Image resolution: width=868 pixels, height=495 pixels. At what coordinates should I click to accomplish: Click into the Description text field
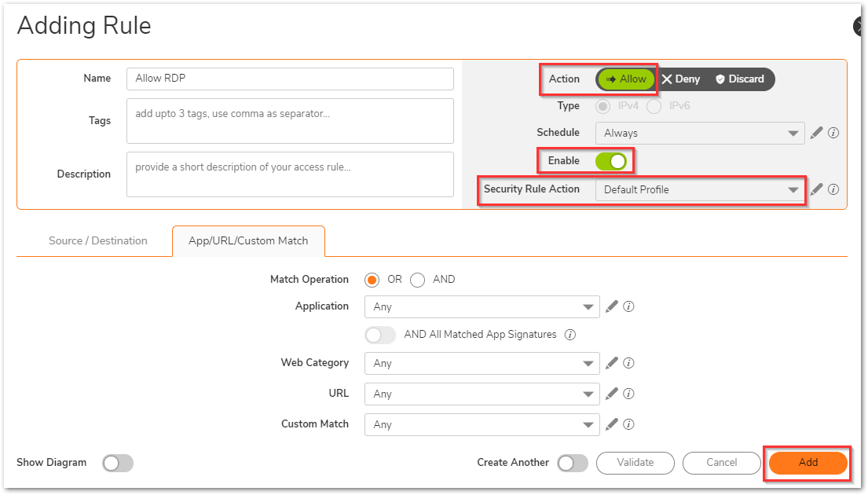[290, 174]
